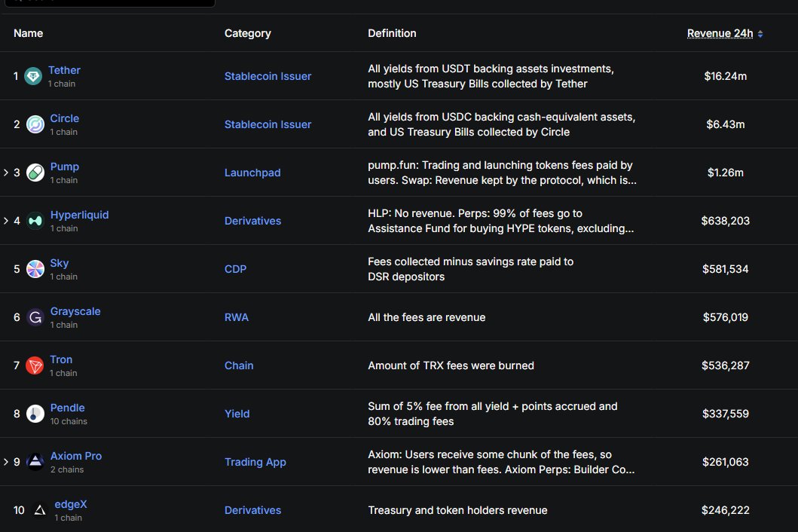Click the Axiom Pro definition about user fees
This screenshot has height=532, width=798.
coord(501,462)
